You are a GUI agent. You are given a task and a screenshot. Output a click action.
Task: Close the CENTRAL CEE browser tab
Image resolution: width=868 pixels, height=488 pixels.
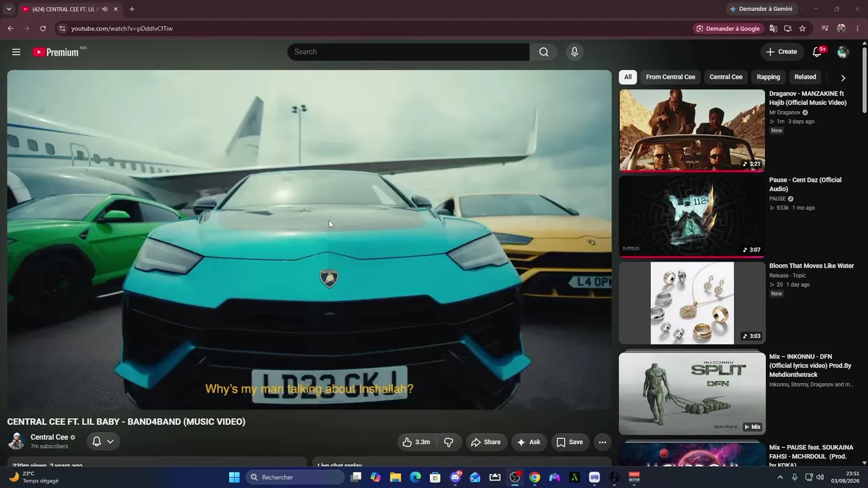[116, 9]
